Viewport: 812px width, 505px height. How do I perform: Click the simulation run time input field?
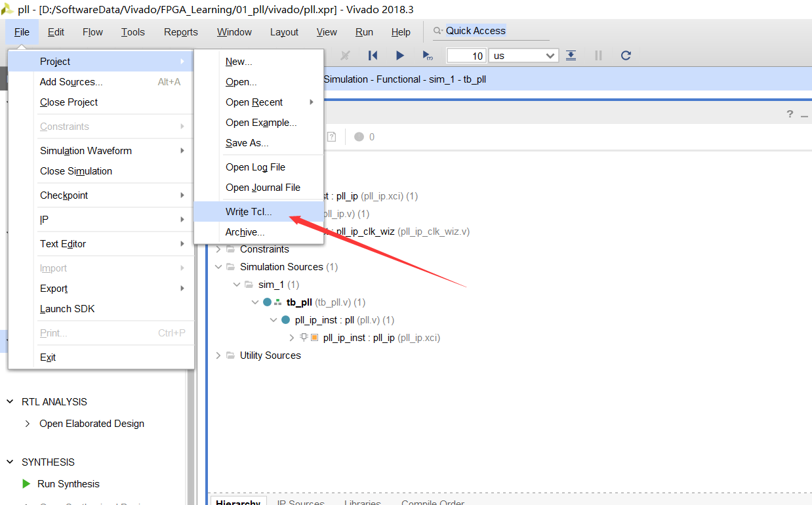pyautogui.click(x=466, y=56)
